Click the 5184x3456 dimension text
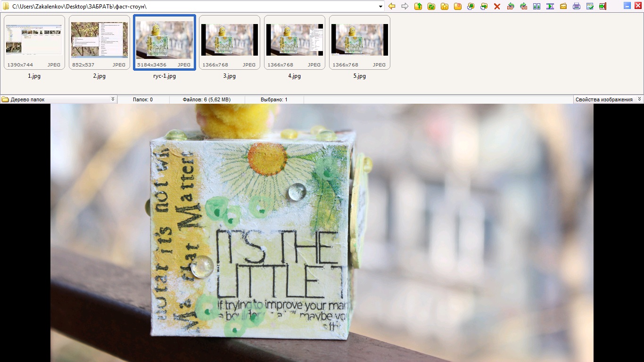644x362 pixels. (152, 65)
